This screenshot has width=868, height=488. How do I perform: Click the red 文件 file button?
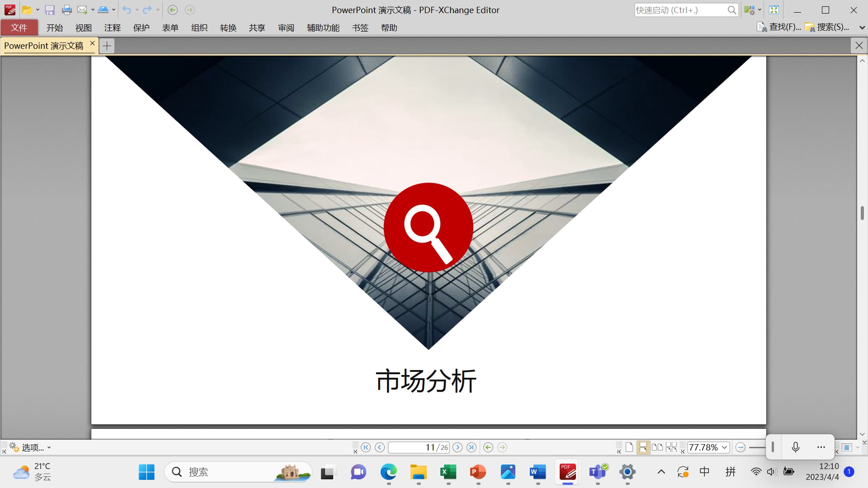point(19,28)
